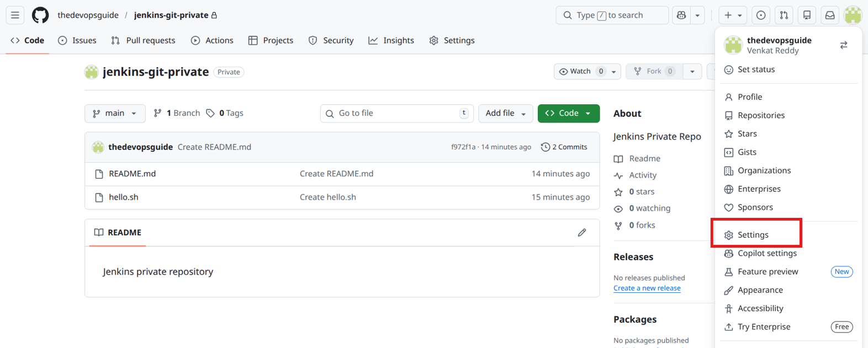
Task: Click the 0 stars link
Action: (634, 192)
